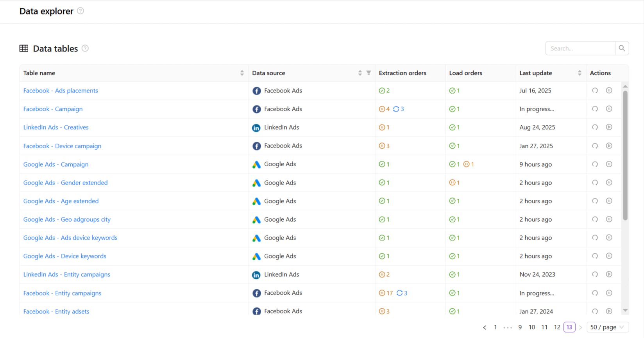Open the Google Ads - Gender extended table
Viewport: 644px width, 338px height.
click(x=65, y=183)
